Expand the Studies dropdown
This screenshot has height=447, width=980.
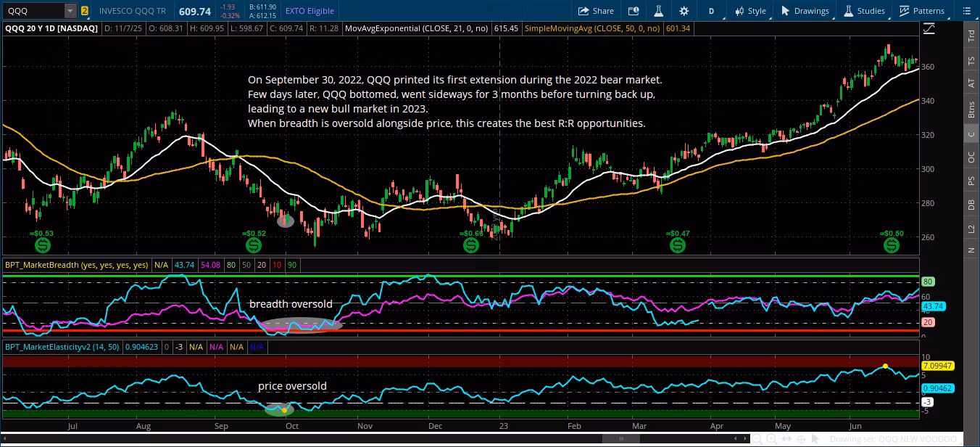coord(864,11)
